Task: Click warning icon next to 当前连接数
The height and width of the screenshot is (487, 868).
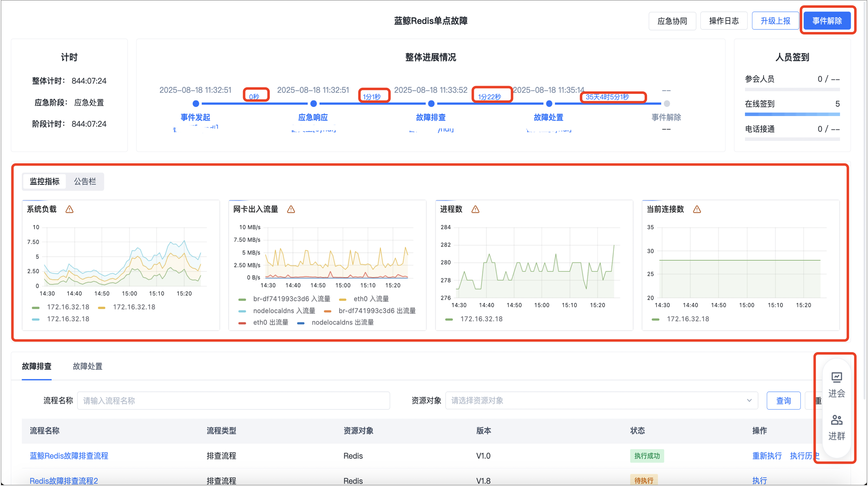Action: (x=697, y=209)
